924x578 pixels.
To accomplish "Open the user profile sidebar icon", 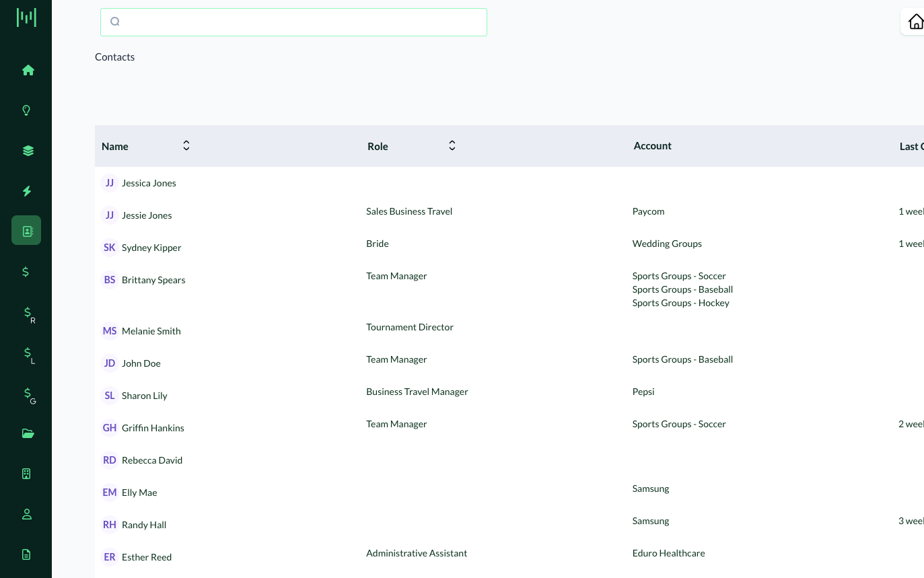I will 27,514.
